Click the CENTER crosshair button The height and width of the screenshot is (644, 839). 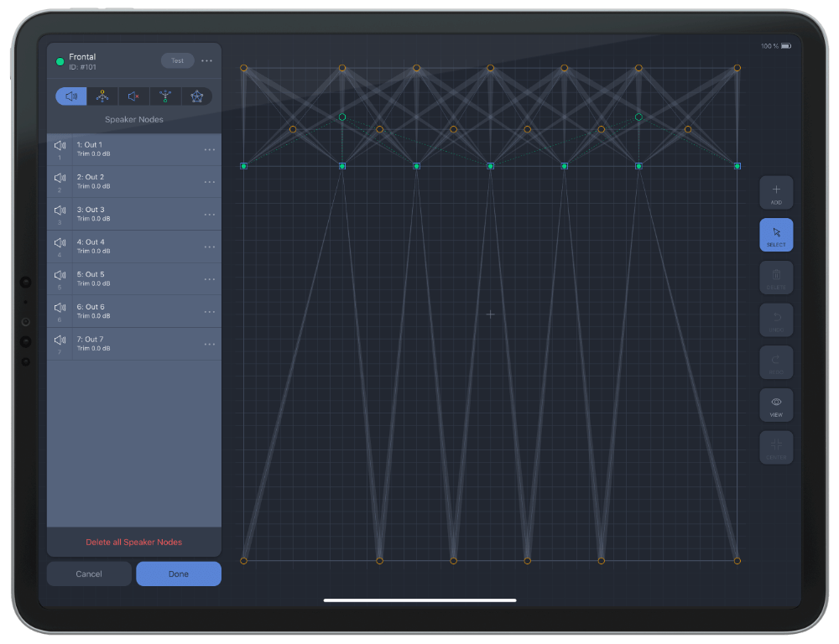tap(776, 448)
